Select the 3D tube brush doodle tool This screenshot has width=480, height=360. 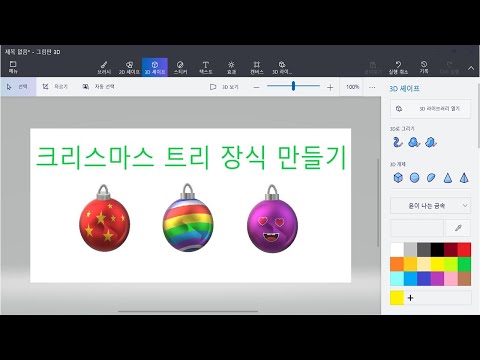pyautogui.click(x=398, y=142)
